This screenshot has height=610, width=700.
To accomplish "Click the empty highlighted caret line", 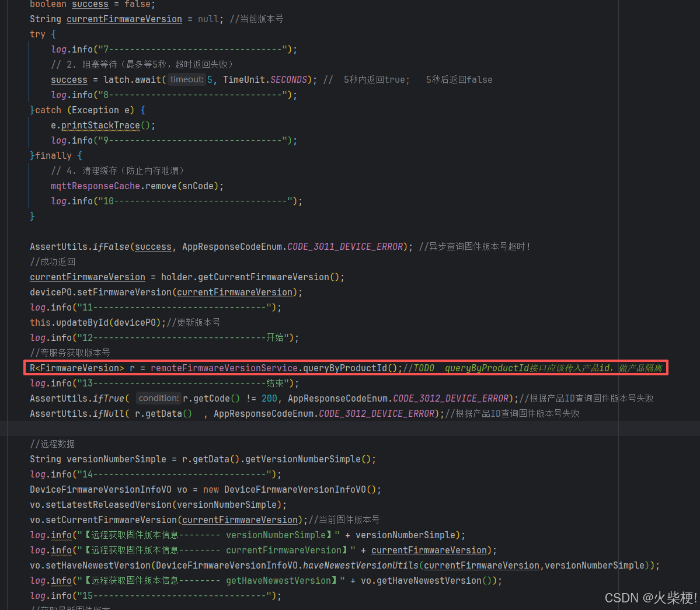I will [x=350, y=428].
